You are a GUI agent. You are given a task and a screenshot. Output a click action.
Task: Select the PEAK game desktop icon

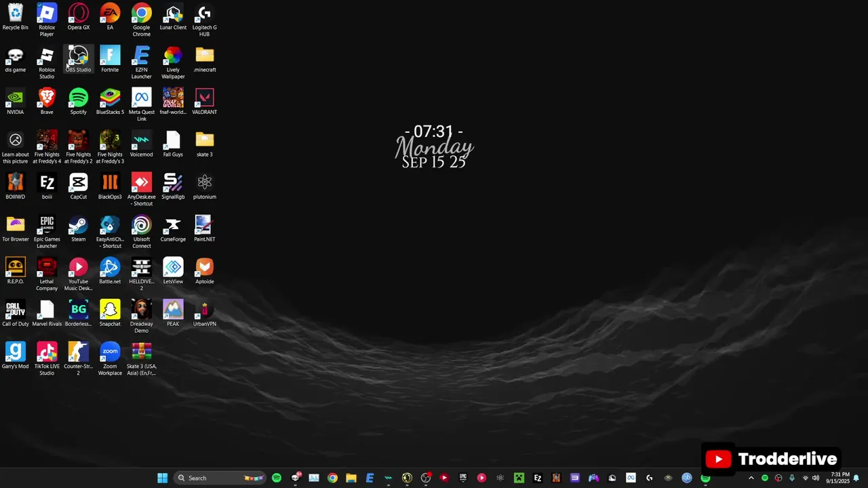173,314
